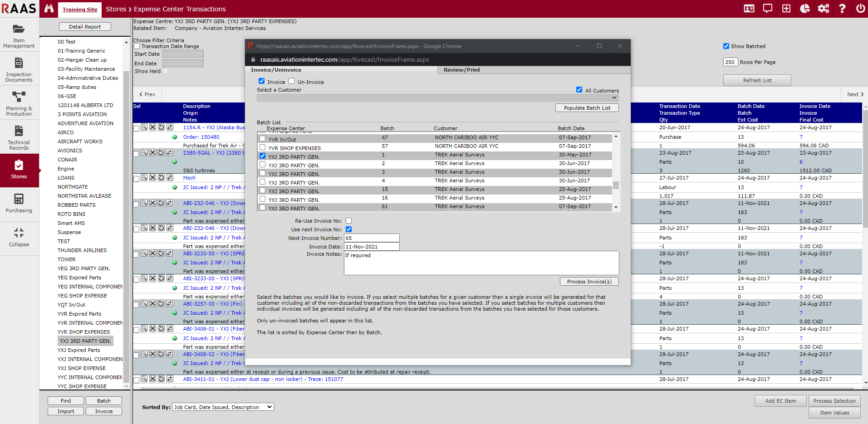
Task: Click the RAAS logo in the top left
Action: tap(19, 9)
